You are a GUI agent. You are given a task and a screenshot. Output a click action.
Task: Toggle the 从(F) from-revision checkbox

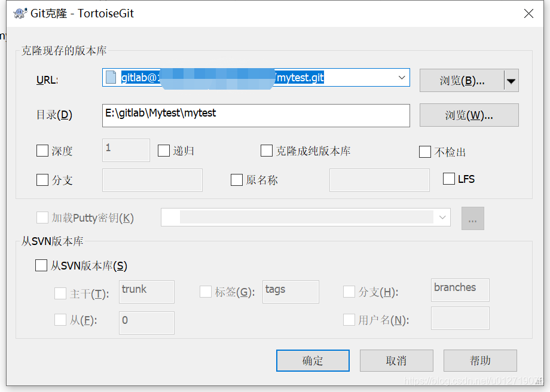[60, 320]
